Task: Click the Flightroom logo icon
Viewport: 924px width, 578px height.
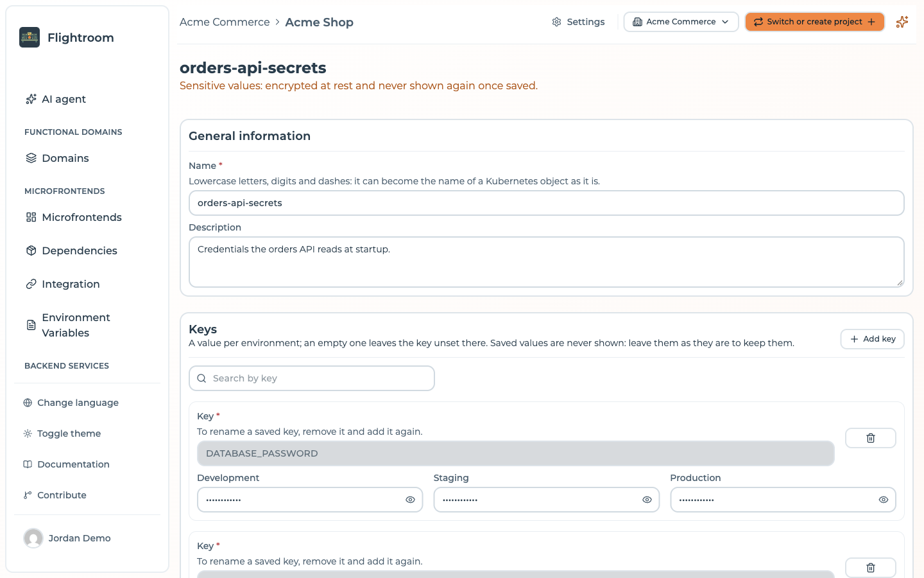Action: (x=30, y=37)
